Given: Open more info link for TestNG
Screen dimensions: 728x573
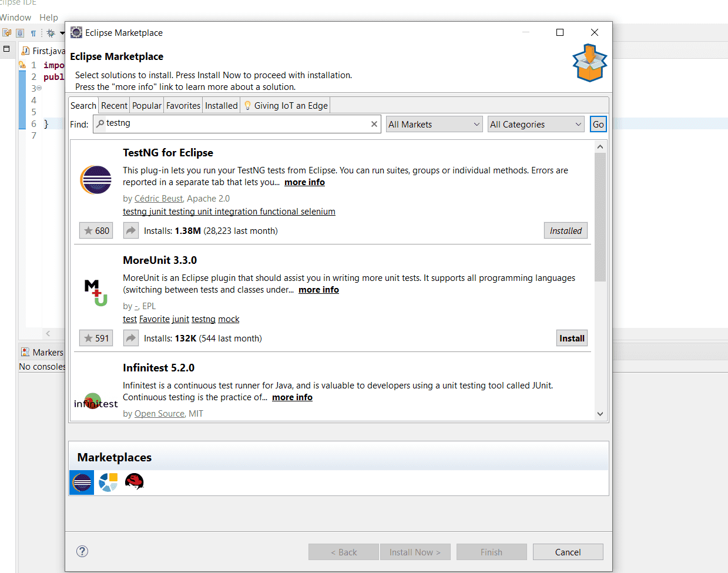Looking at the screenshot, I should pyautogui.click(x=304, y=182).
